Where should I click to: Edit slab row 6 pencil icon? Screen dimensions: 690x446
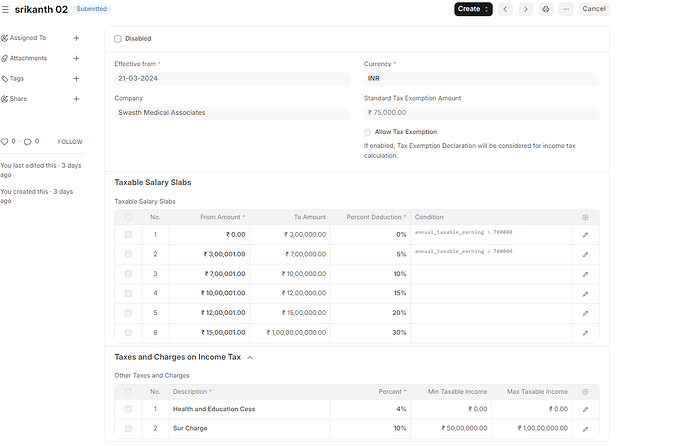click(x=585, y=333)
